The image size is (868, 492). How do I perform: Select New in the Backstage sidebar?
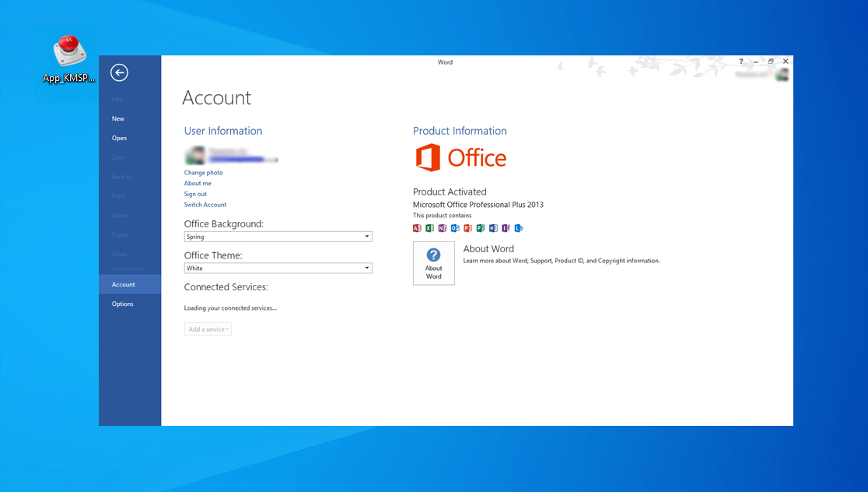[118, 118]
